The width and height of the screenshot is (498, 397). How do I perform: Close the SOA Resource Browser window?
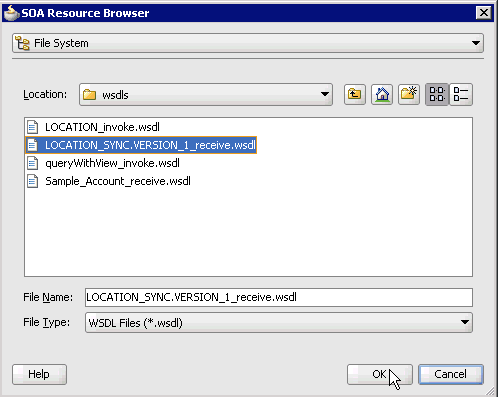tap(484, 13)
